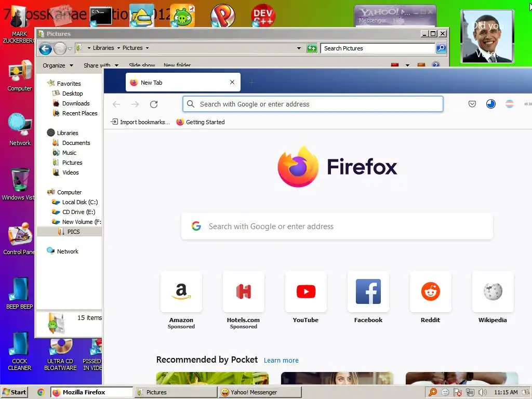Click the Chrome quick launch icon in taskbar
Image resolution: width=532 pixels, height=399 pixels.
click(x=41, y=392)
